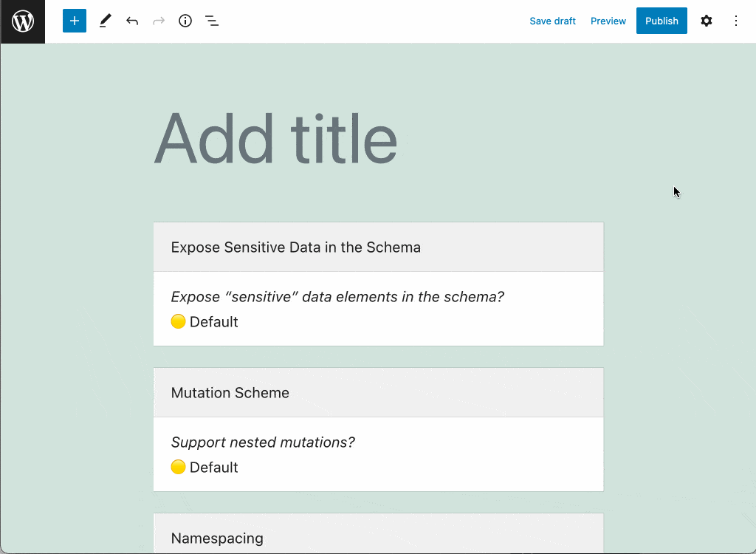Select the Expose Sensitive Data in the Schema header

pyautogui.click(x=379, y=247)
